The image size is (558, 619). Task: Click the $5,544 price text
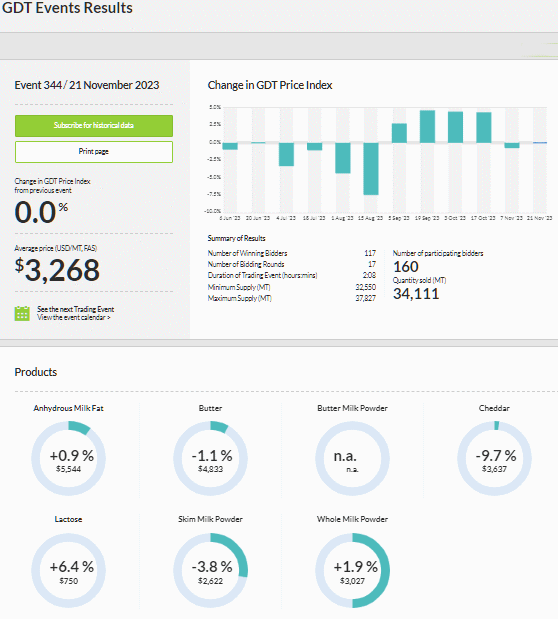pos(68,469)
